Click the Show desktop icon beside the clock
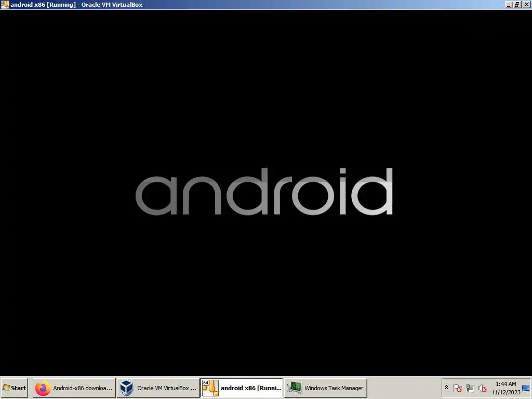 coord(526,388)
